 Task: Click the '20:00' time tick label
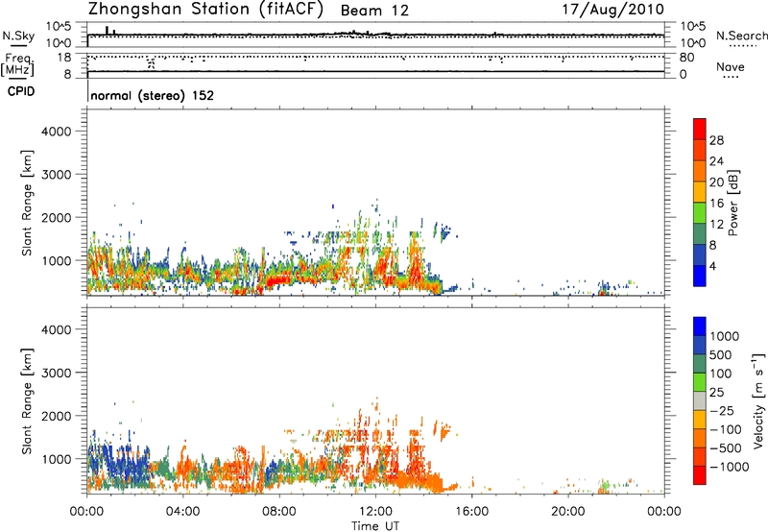[x=568, y=512]
